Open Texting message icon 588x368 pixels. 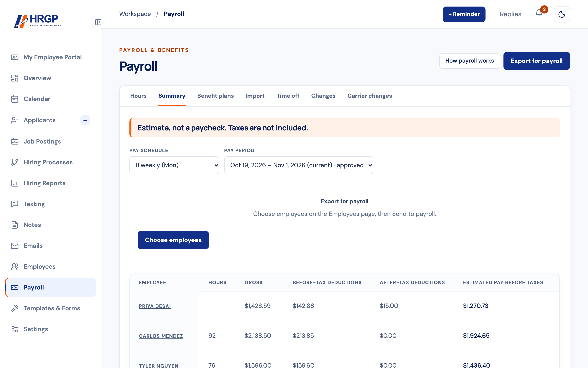14,204
